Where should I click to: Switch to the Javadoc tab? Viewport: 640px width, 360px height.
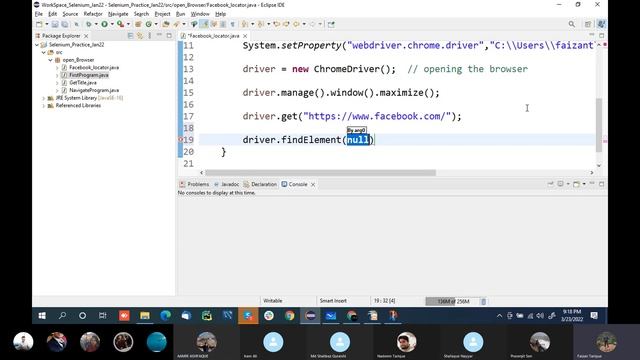click(x=227, y=184)
